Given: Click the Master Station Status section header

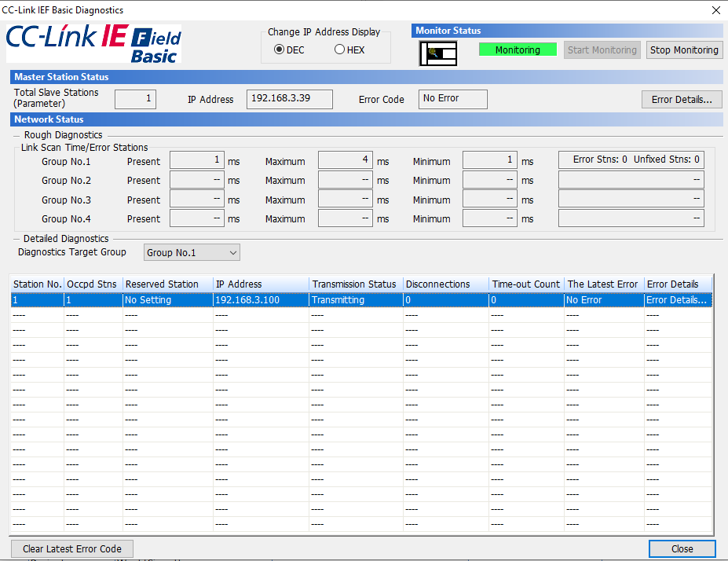Looking at the screenshot, I should tap(366, 77).
